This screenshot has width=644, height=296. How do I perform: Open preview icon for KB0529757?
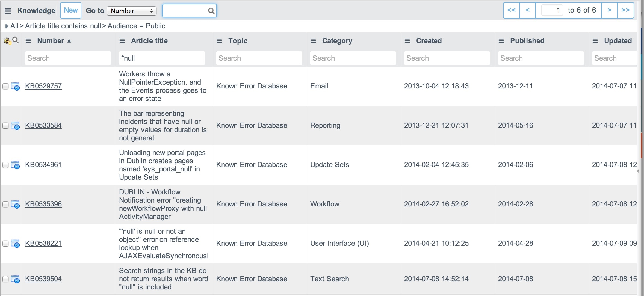pos(15,87)
